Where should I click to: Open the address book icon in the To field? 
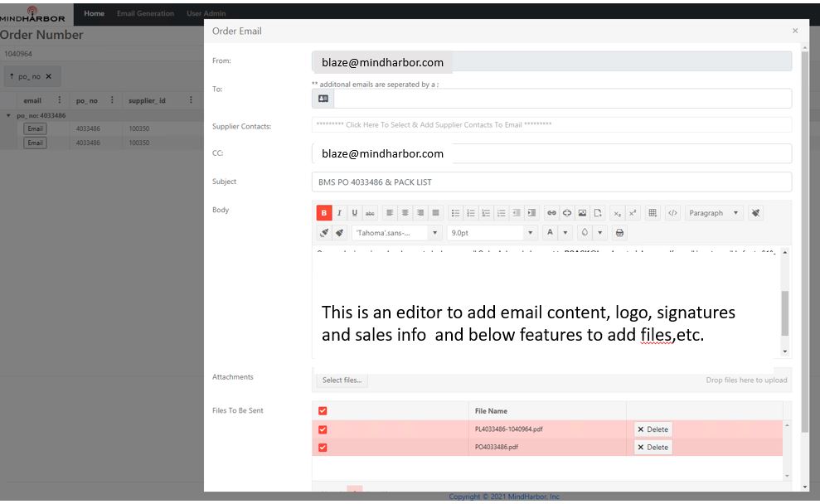tap(323, 99)
